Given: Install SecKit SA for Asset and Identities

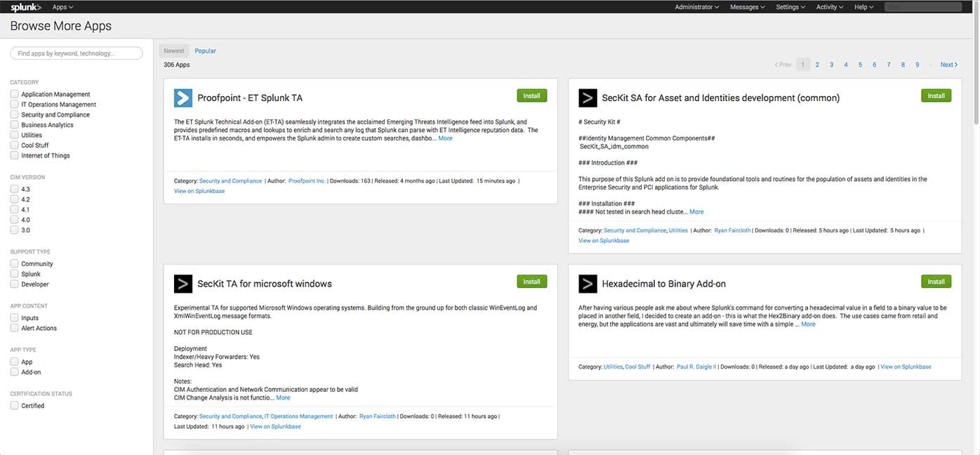Looking at the screenshot, I should [936, 95].
